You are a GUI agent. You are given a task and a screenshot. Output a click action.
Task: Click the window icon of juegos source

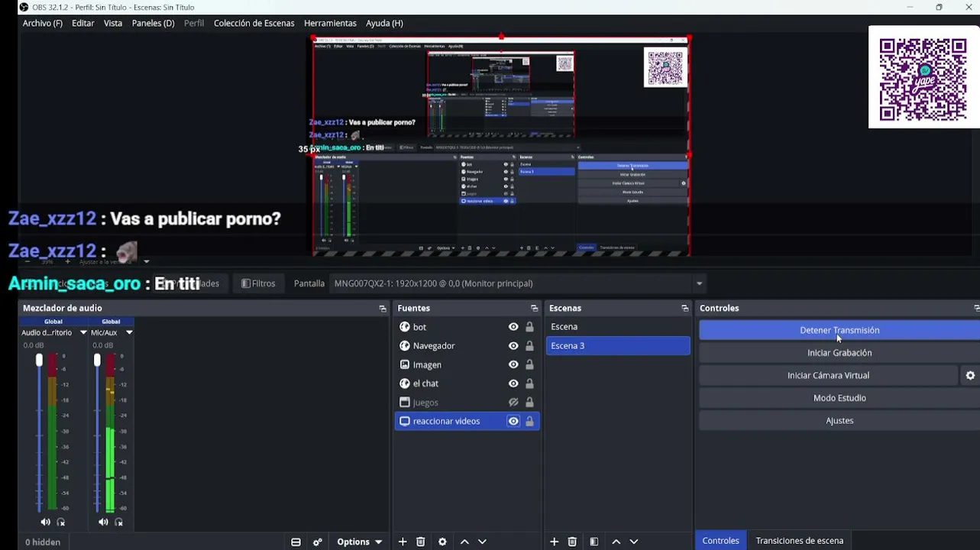tap(405, 403)
